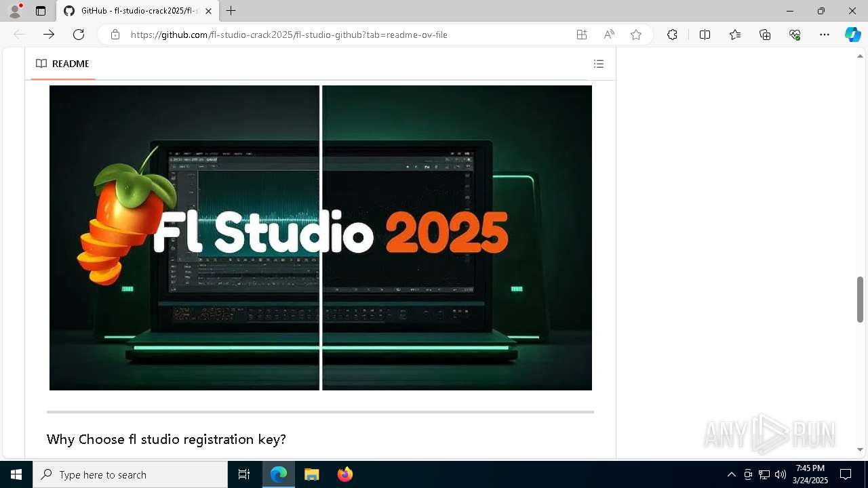This screenshot has height=488, width=868.
Task: Click the Edge profile avatar icon
Action: click(x=15, y=11)
